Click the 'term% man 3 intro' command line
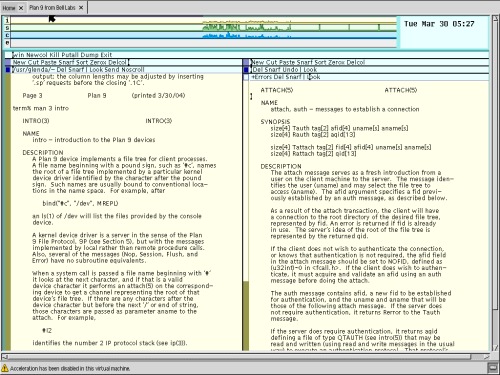Screen dimensions: 500x375 (x=41, y=108)
